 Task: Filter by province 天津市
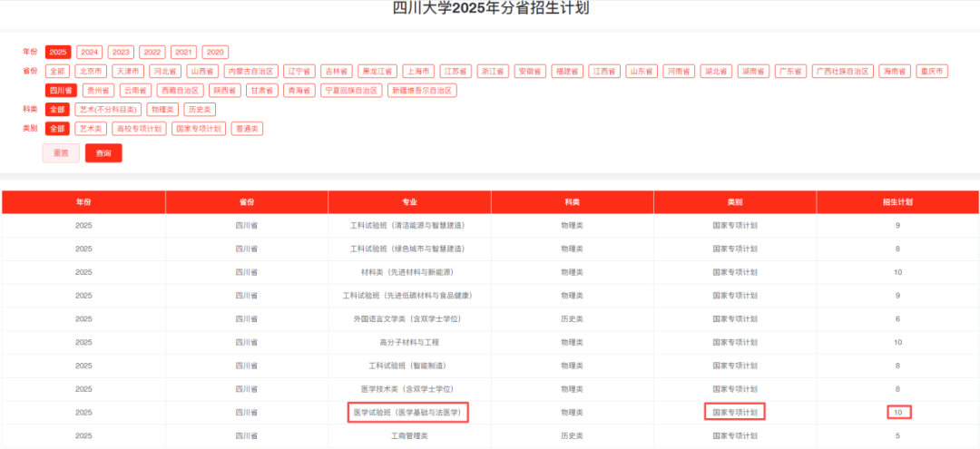[x=128, y=71]
